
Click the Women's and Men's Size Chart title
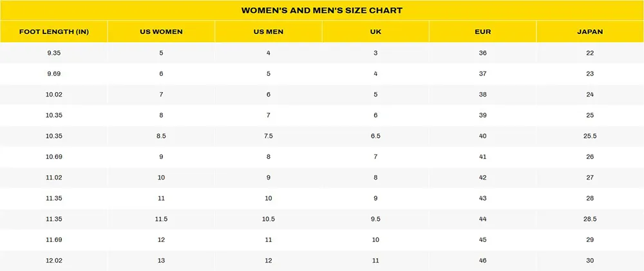[321, 10]
